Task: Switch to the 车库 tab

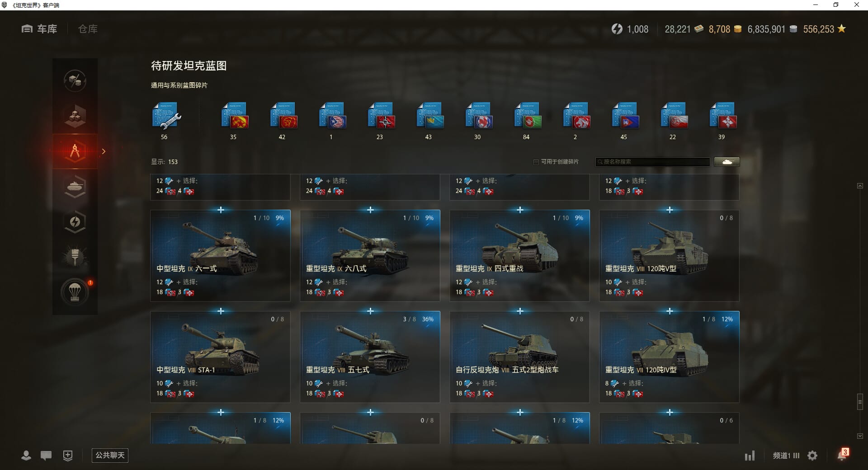Action: pyautogui.click(x=39, y=29)
